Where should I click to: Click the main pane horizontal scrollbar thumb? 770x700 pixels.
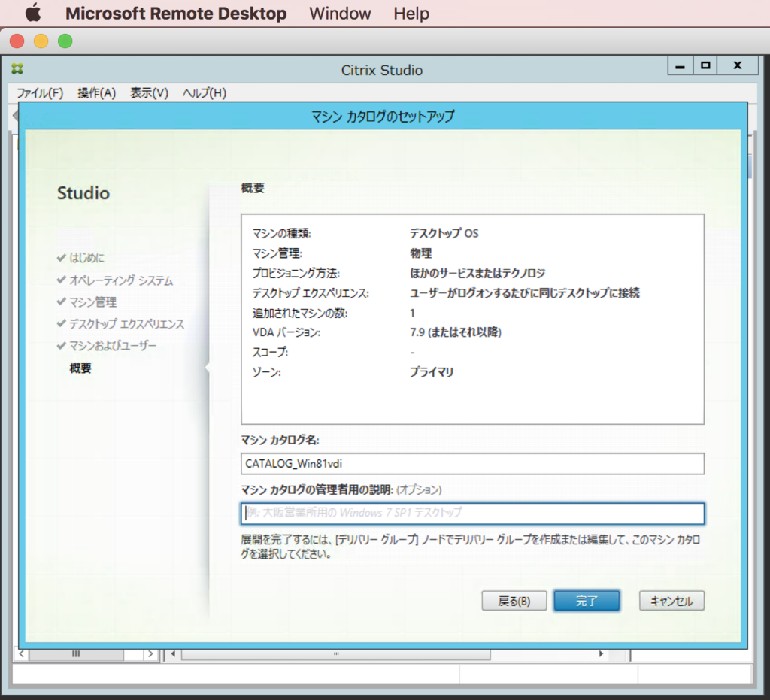click(x=336, y=654)
